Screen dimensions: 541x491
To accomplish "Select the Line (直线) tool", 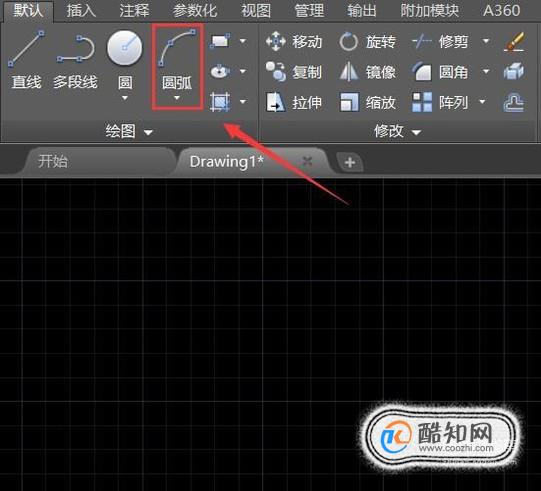I will [26, 59].
